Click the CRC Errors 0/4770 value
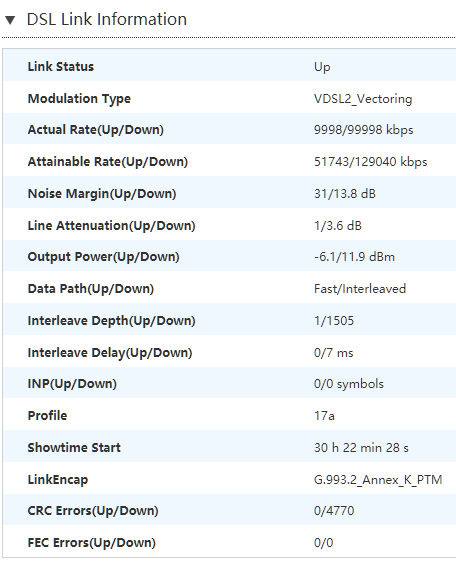456x562 pixels. click(334, 510)
